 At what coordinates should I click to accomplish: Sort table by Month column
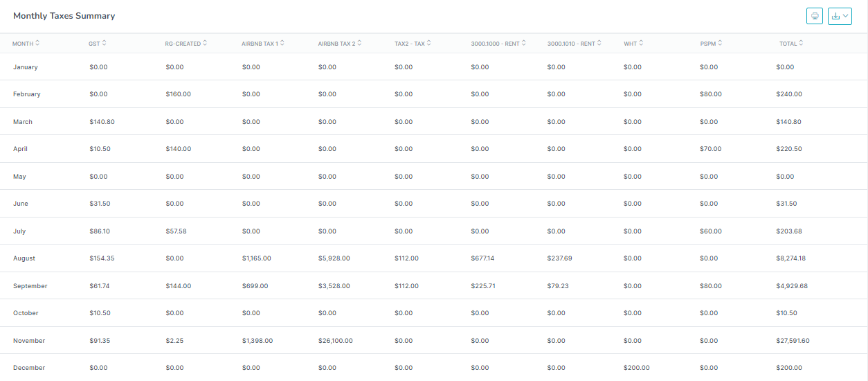(x=26, y=43)
